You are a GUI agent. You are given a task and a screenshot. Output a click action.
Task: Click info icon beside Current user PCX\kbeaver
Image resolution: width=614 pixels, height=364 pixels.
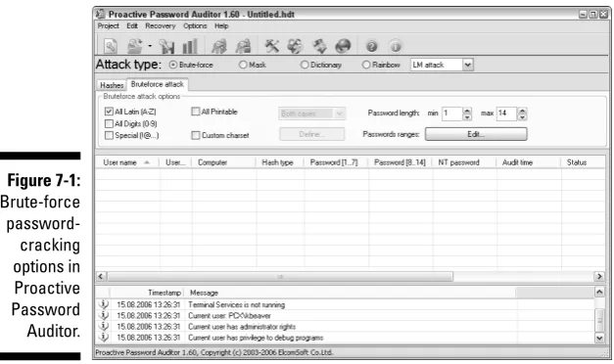tap(104, 315)
